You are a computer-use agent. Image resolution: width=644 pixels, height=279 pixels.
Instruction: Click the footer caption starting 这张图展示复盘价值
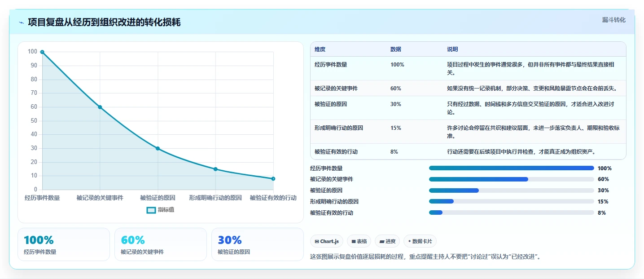426,257
